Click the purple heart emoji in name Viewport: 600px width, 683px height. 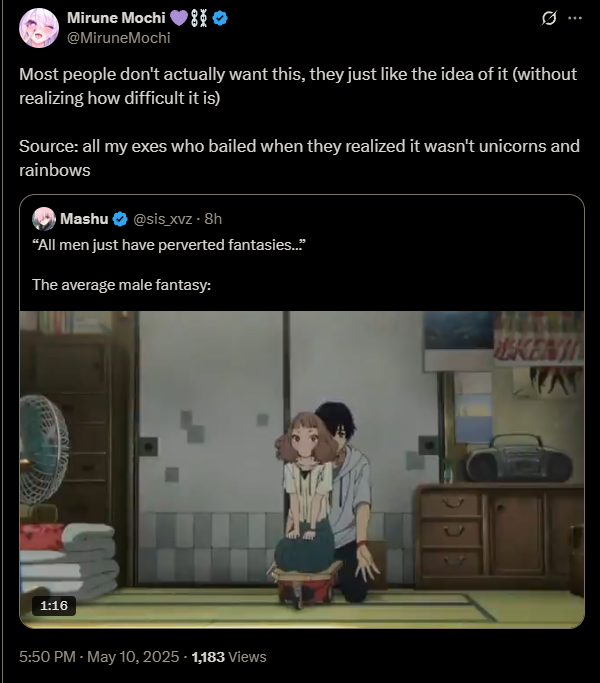pyautogui.click(x=178, y=18)
